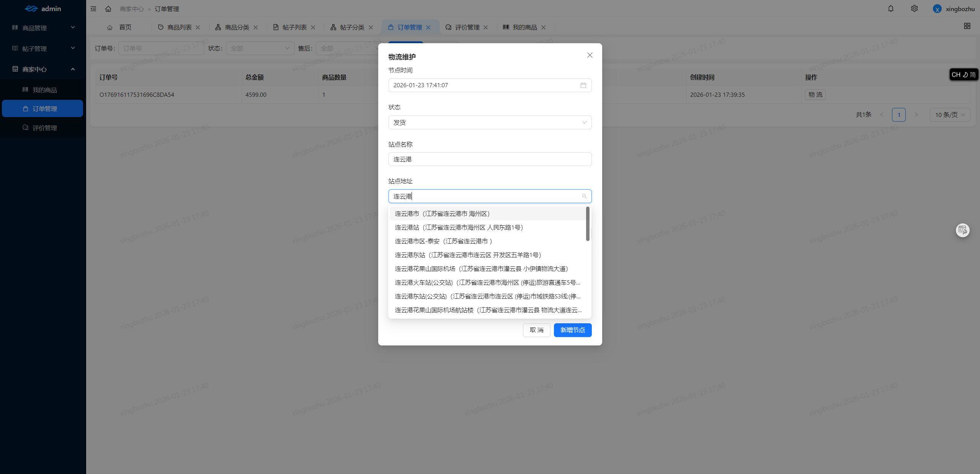Viewport: 980px width, 474px height.
Task: Open the 状态 dropdown showing 发货
Action: pos(490,122)
